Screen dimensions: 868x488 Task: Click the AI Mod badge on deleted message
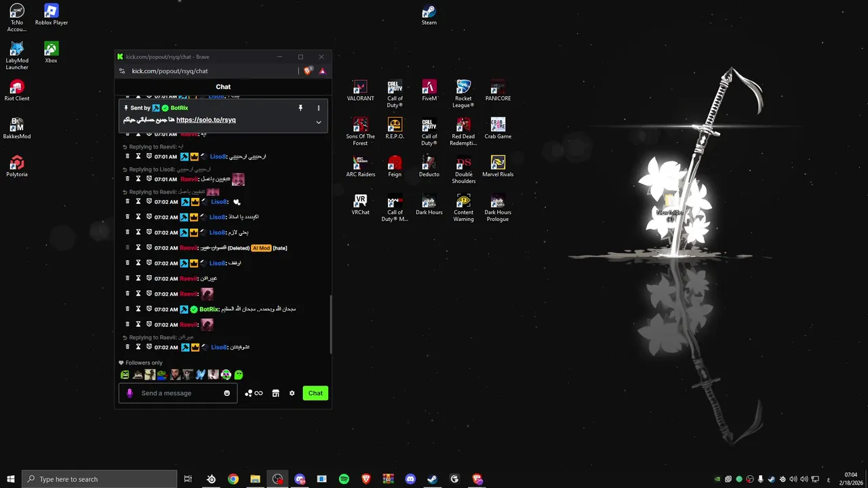261,248
